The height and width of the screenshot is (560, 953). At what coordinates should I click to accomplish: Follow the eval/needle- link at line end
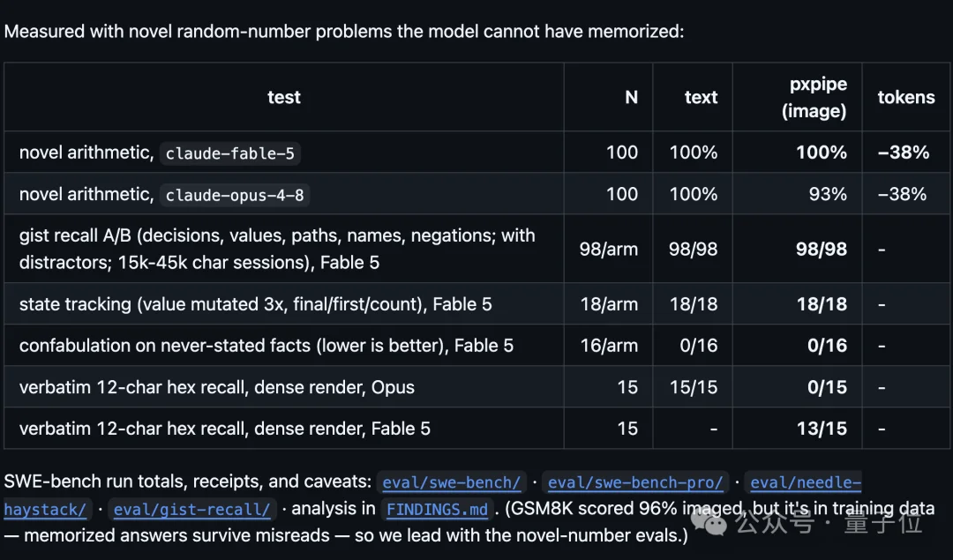pyautogui.click(x=806, y=483)
